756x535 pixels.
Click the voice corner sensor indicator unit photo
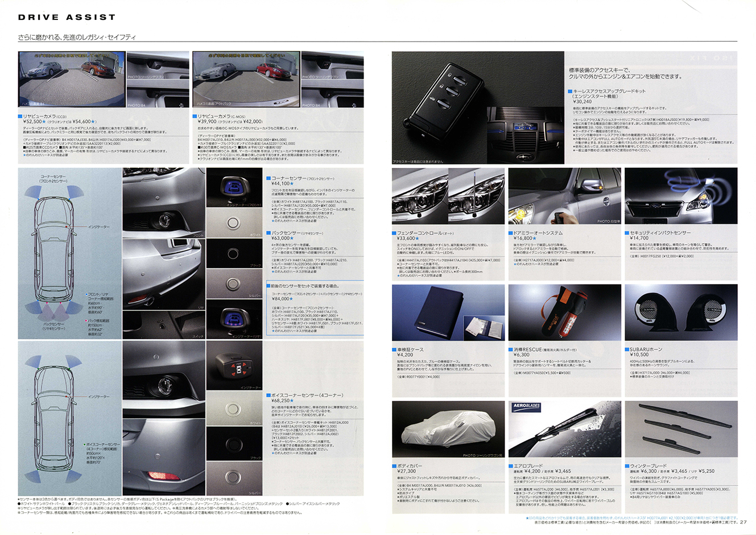(x=234, y=365)
